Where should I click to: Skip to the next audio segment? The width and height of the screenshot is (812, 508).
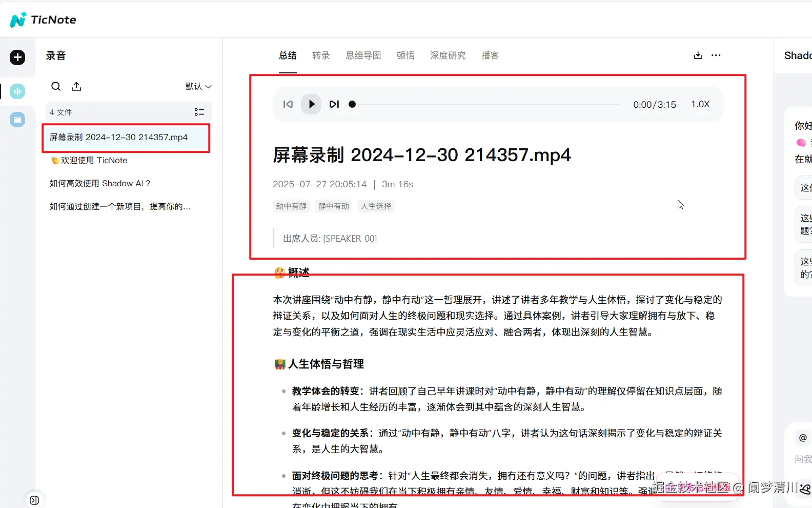[334, 104]
